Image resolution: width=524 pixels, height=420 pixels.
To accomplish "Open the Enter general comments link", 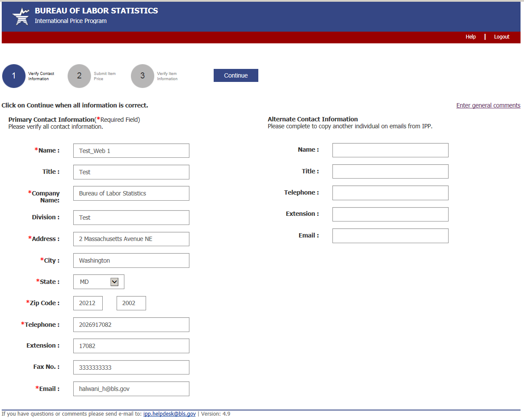I will [x=488, y=105].
